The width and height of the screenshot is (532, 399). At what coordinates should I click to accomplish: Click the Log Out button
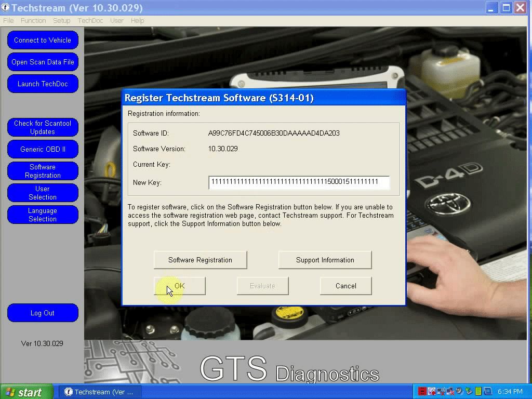[x=43, y=313]
